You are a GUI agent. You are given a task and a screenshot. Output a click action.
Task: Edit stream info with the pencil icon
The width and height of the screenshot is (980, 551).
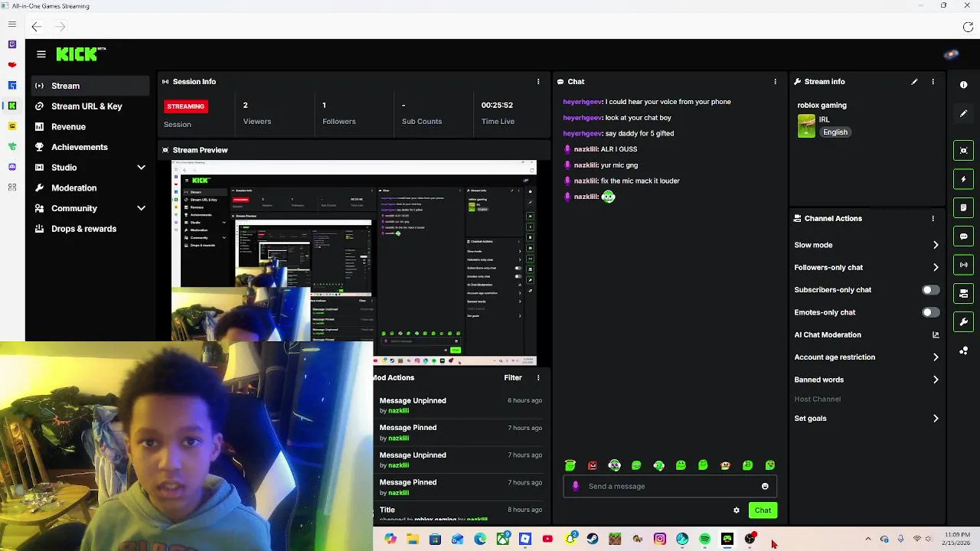914,82
